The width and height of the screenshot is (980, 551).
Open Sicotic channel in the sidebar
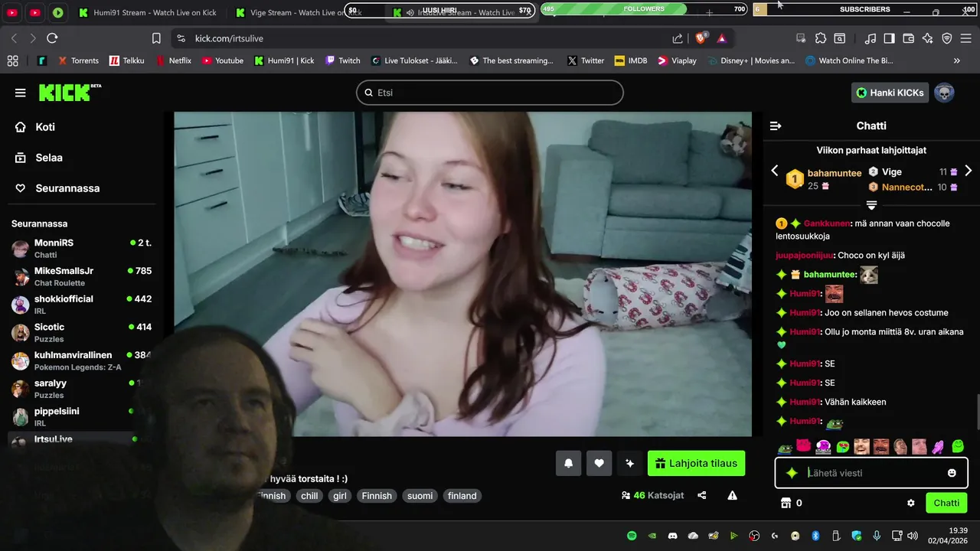(81, 332)
